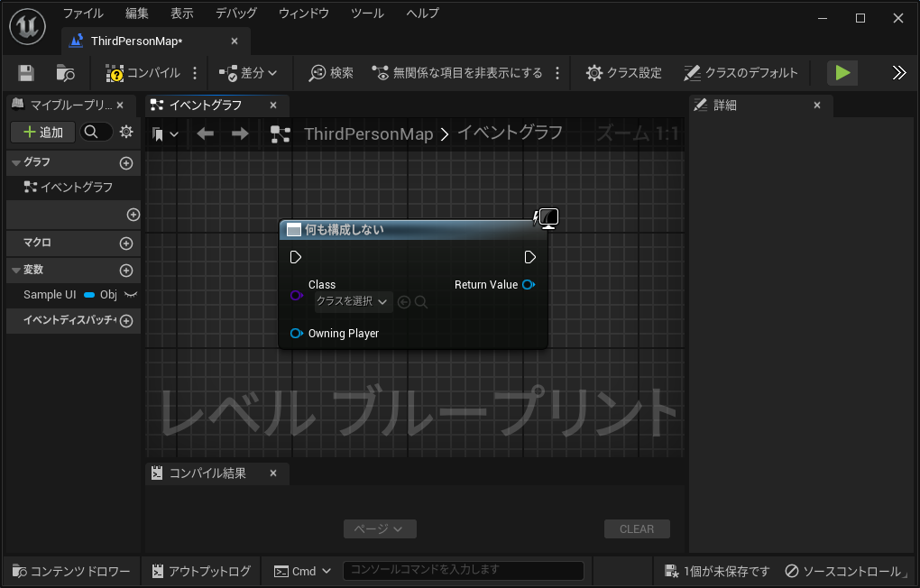Click ThirdPersonMap breadcrumb link
The image size is (920, 588).
[369, 133]
